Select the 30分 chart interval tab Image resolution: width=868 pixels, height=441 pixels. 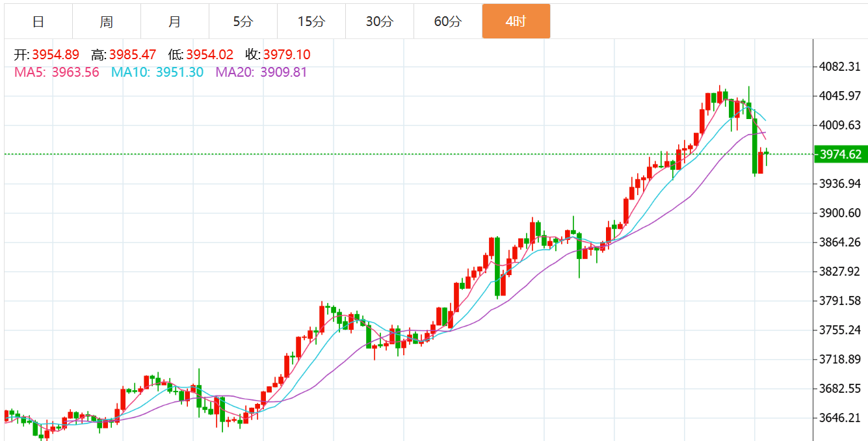pos(380,21)
